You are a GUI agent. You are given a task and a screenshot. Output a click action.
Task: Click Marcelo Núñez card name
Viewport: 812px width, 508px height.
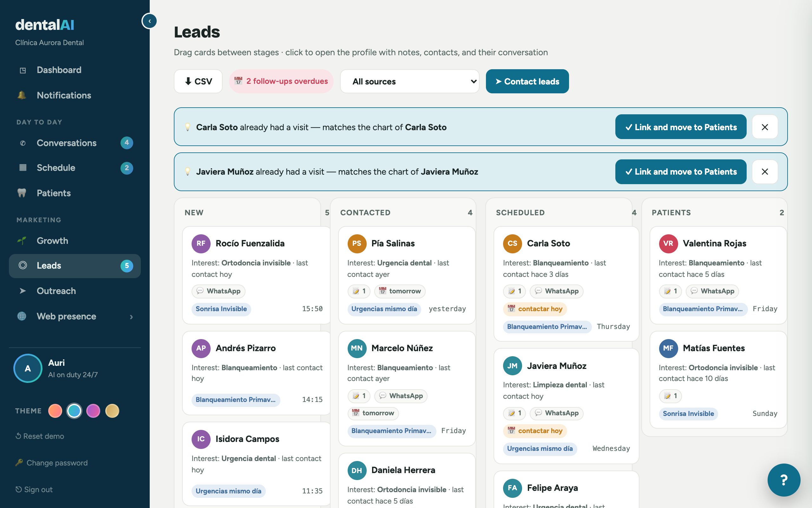pos(402,348)
